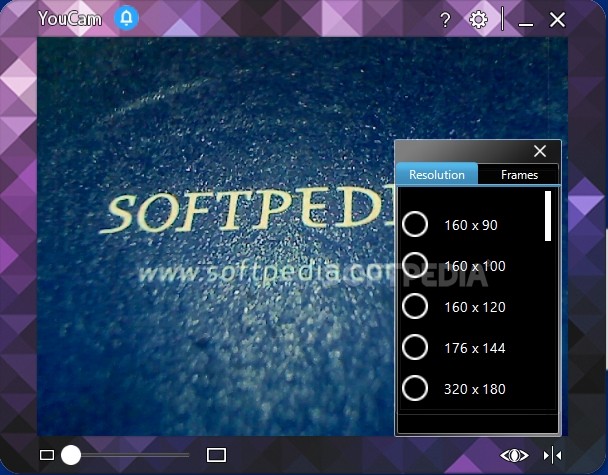Click the small window size icon

pyautogui.click(x=47, y=455)
